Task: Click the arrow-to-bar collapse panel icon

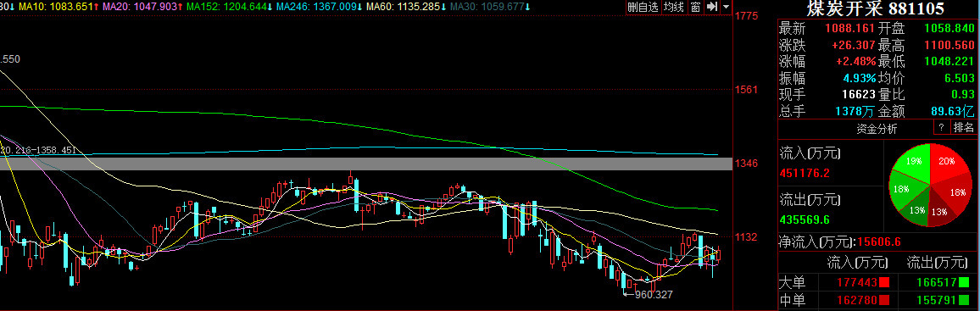Action: 711,7
